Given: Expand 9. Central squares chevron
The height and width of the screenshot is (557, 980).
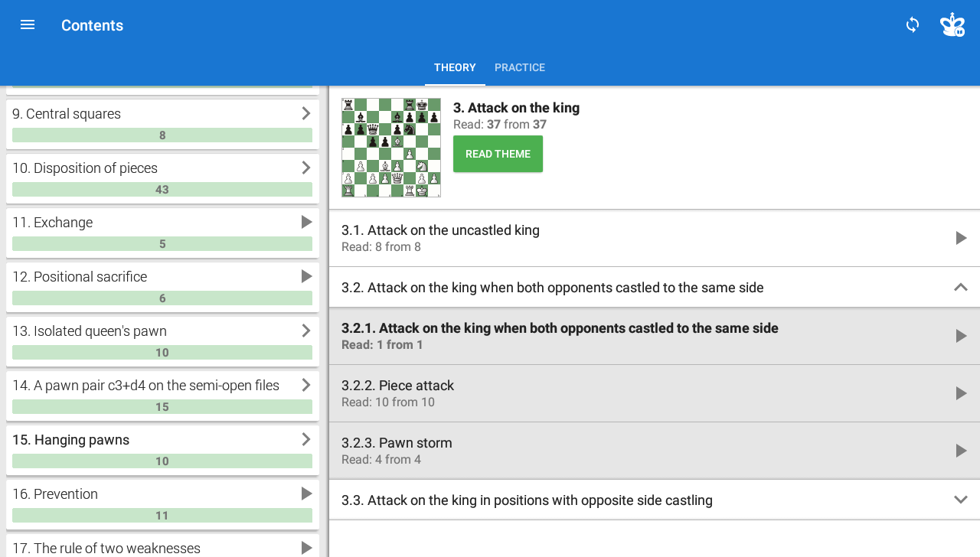Looking at the screenshot, I should 306,113.
